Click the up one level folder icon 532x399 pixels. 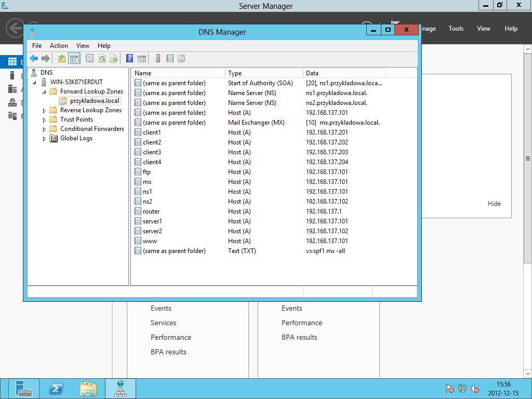(61, 59)
